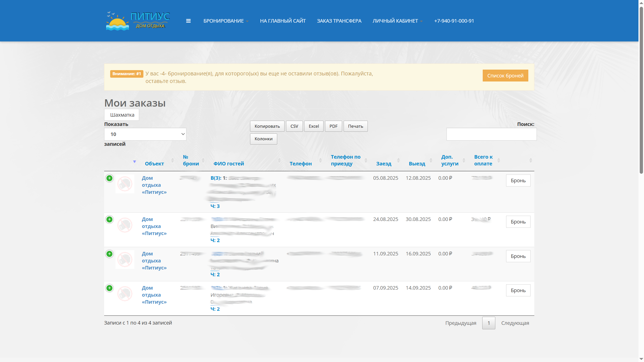Click the Предыдущая pagination link
644x362 pixels.
(x=461, y=323)
